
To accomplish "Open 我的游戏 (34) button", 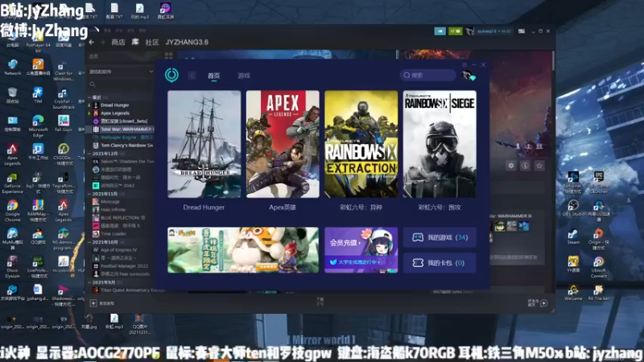I will tap(440, 237).
